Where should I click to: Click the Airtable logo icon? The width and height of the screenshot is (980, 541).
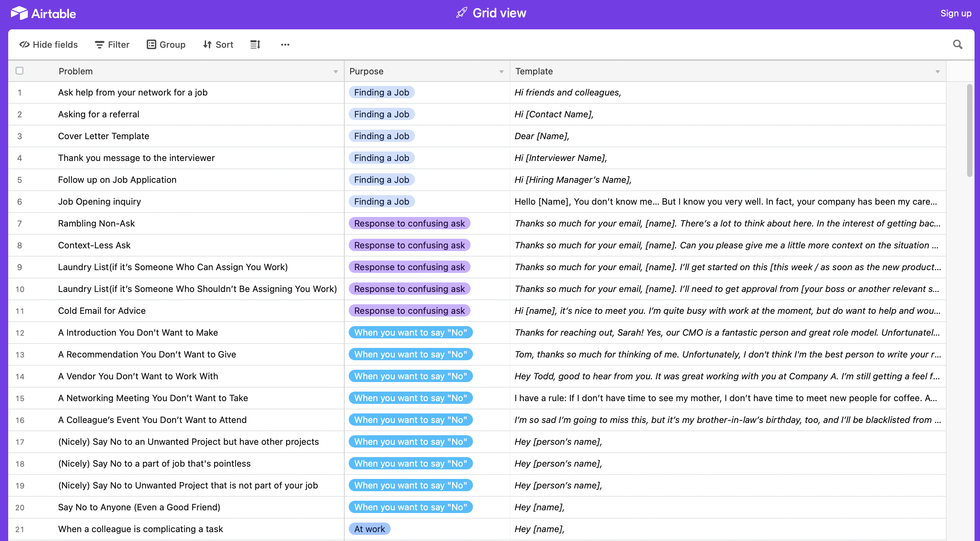pos(19,13)
